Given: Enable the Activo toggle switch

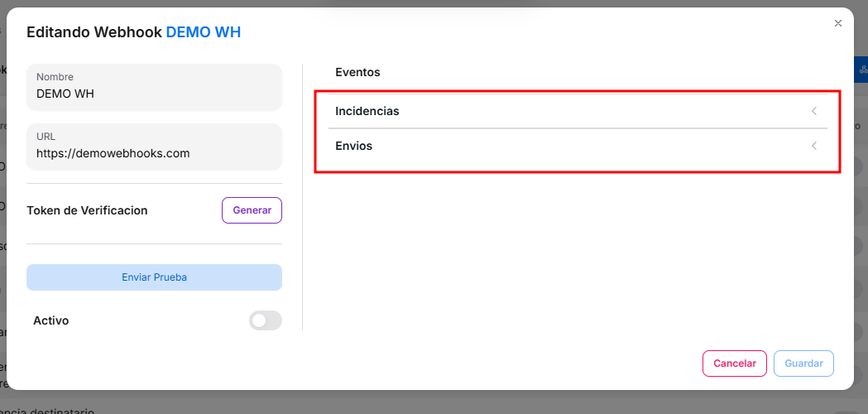Looking at the screenshot, I should pos(265,320).
